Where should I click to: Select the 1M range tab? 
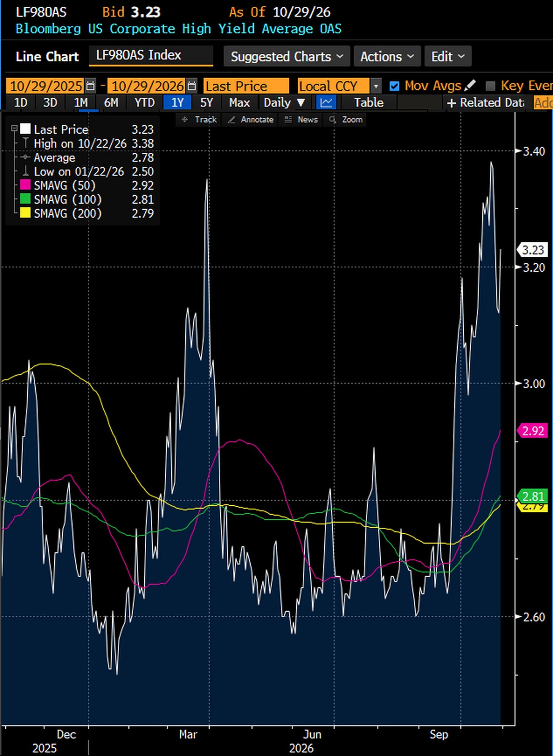81,103
